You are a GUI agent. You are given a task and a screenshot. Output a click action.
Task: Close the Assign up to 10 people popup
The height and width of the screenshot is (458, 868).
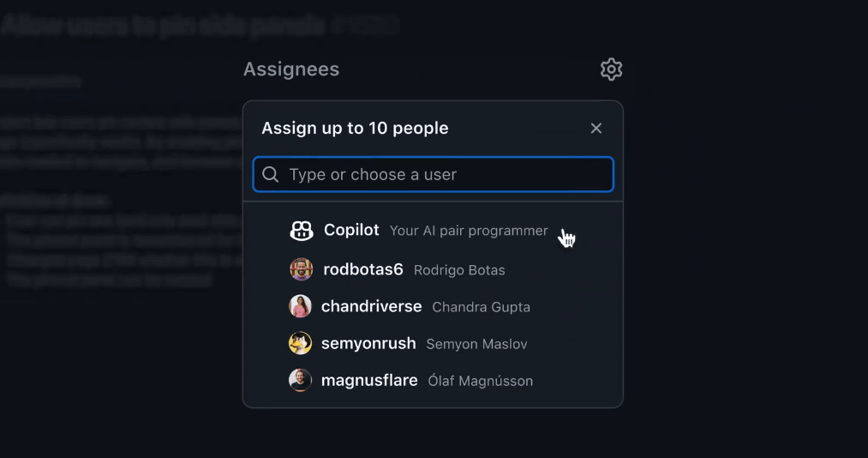coord(596,129)
